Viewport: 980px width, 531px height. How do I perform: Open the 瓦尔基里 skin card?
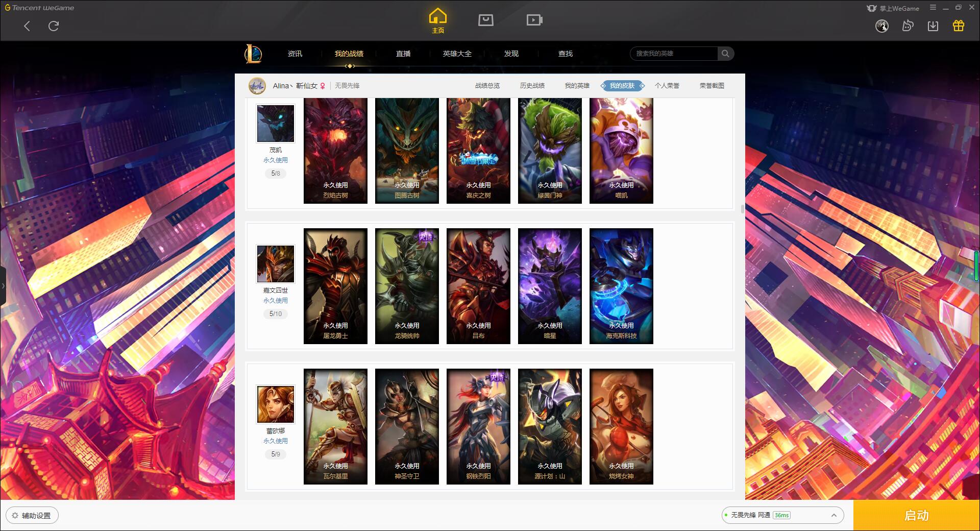(335, 426)
